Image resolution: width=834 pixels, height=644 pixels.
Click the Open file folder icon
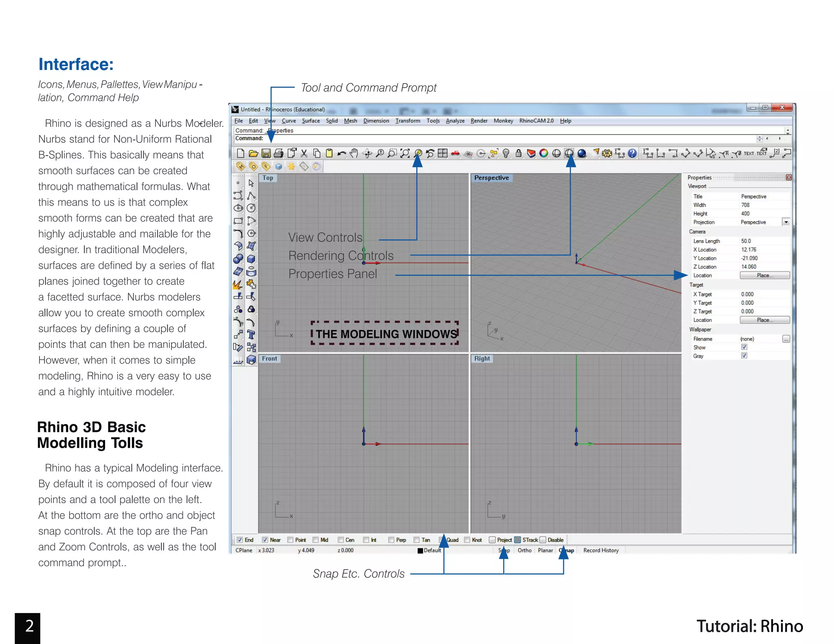point(253,153)
